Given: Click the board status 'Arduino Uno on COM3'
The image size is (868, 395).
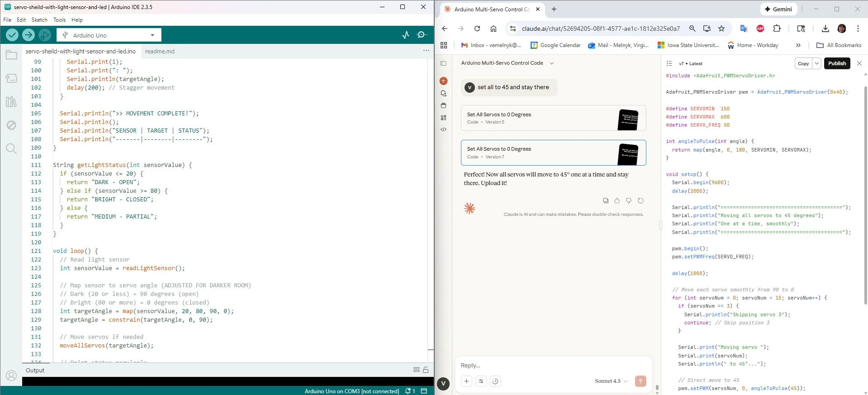Looking at the screenshot, I should pos(352,391).
